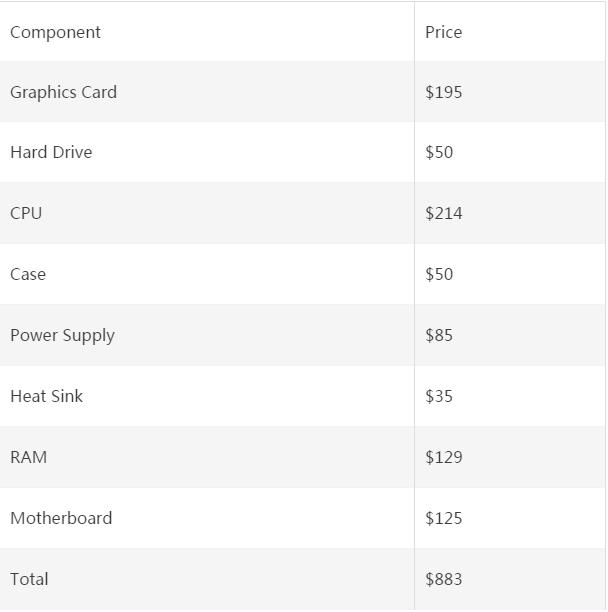
Task: Select the Power Supply cell
Action: pyautogui.click(x=62, y=335)
